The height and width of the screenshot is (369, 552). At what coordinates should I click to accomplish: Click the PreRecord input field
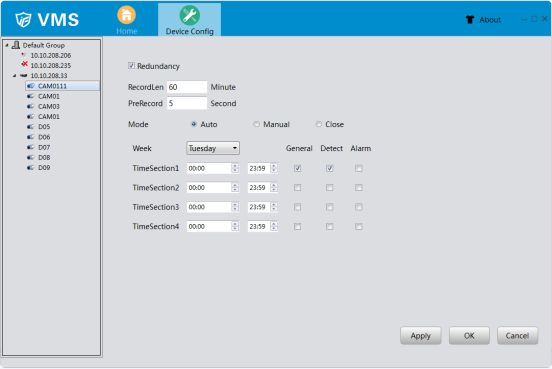pos(187,103)
